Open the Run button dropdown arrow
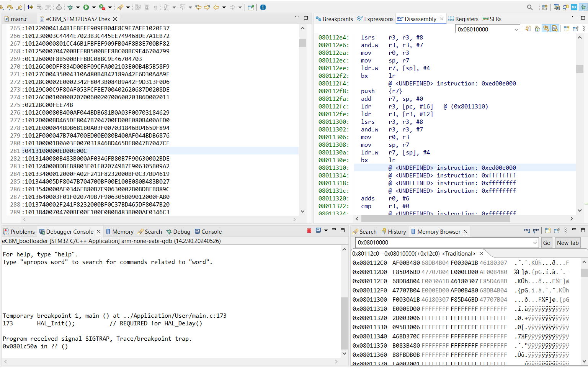The width and height of the screenshot is (588, 384). point(94,7)
